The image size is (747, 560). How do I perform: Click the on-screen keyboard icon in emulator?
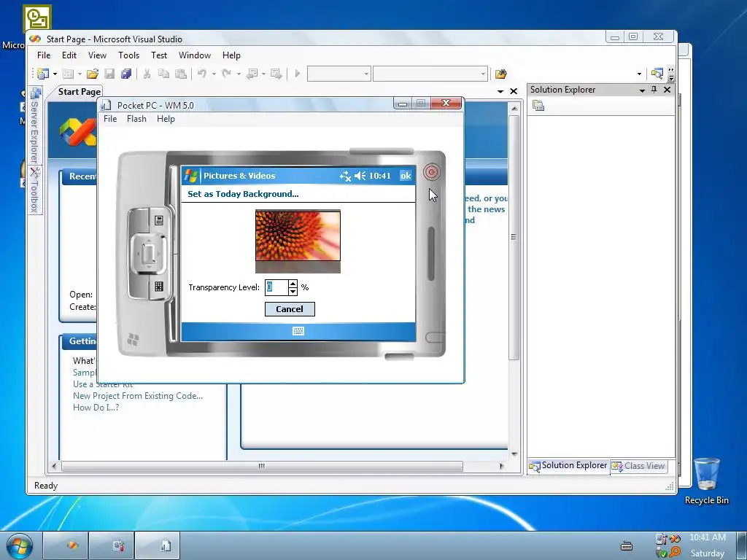tap(298, 332)
